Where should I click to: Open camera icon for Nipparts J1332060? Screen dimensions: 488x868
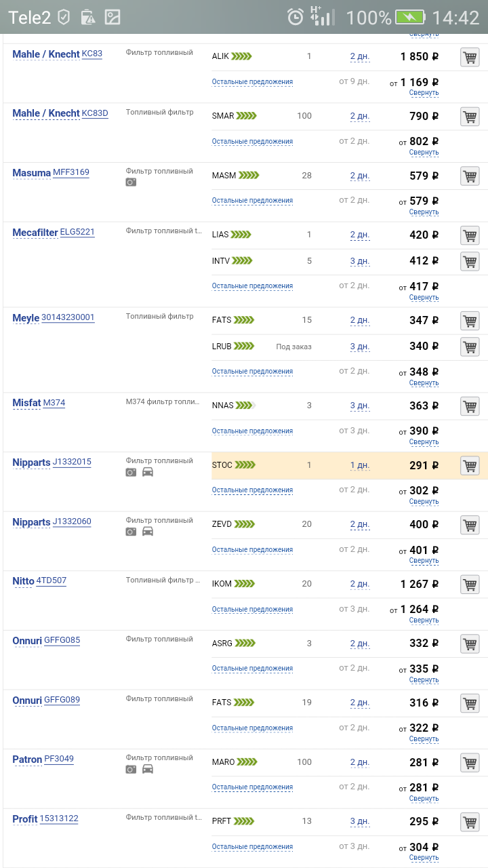[x=131, y=532]
